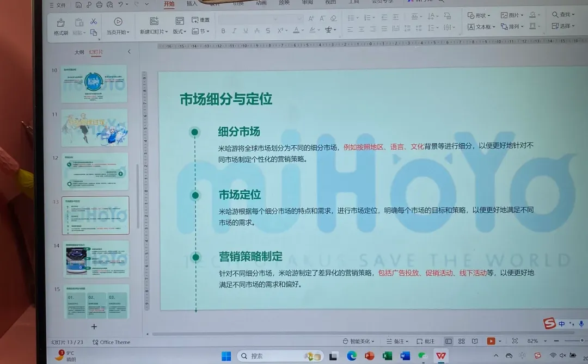Screen dimensions: 588x364
Task: Click 当页开始 to play from current slide
Action: click(118, 26)
